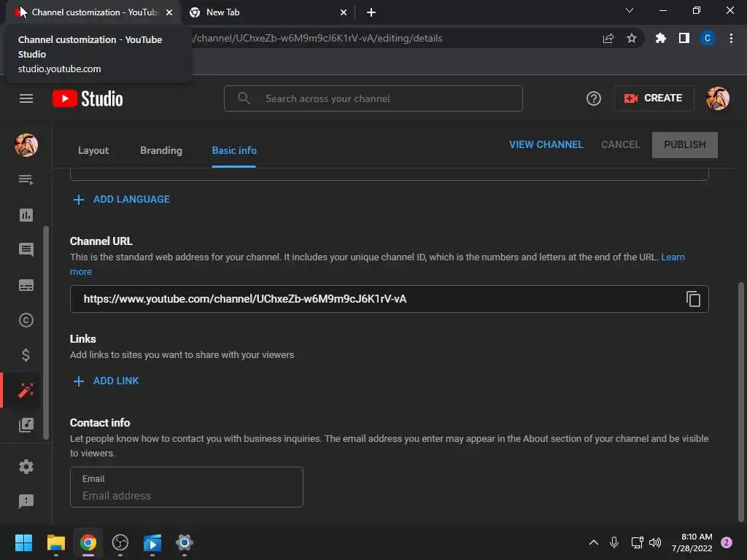Open the Subtitles sidebar icon
The height and width of the screenshot is (560, 747).
pos(26,285)
